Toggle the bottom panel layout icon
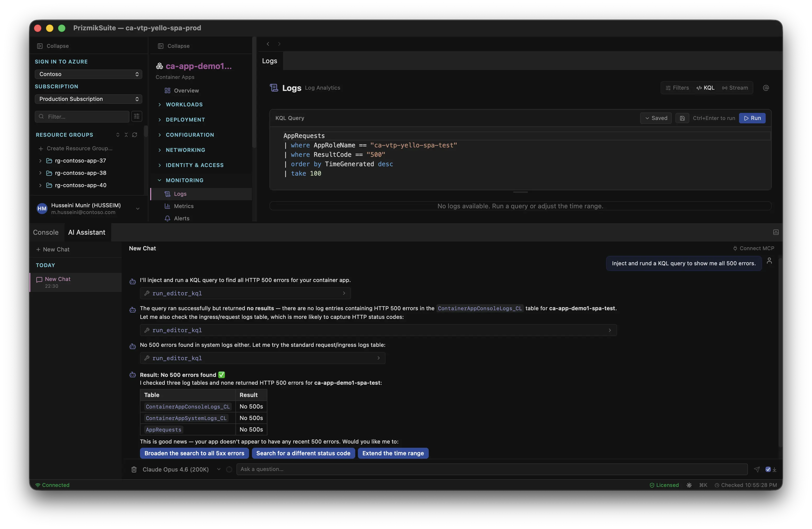 tap(776, 232)
